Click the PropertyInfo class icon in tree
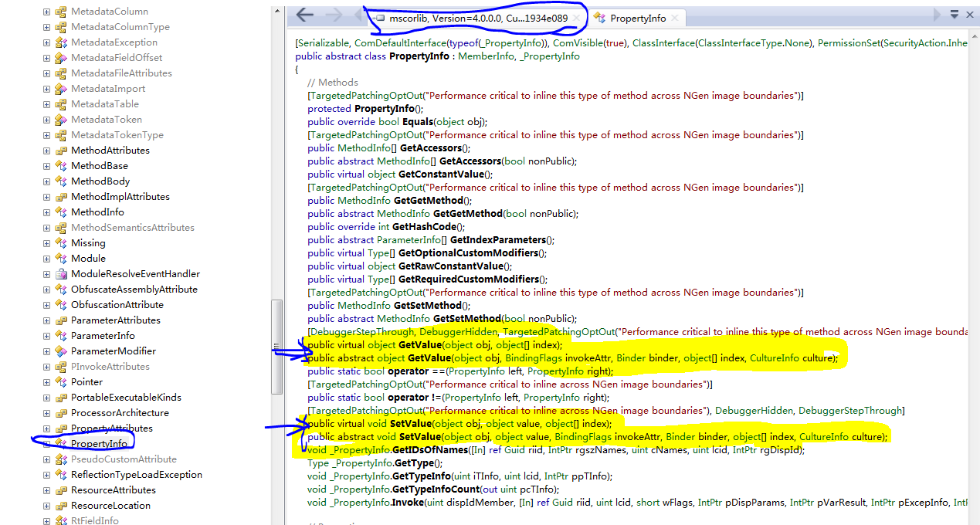The height and width of the screenshot is (525, 980). point(61,444)
